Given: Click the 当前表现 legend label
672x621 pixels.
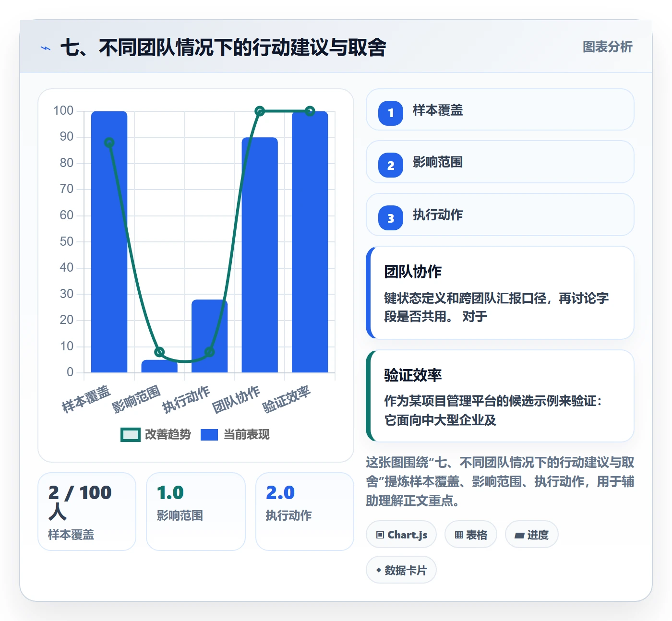Looking at the screenshot, I should click(247, 434).
